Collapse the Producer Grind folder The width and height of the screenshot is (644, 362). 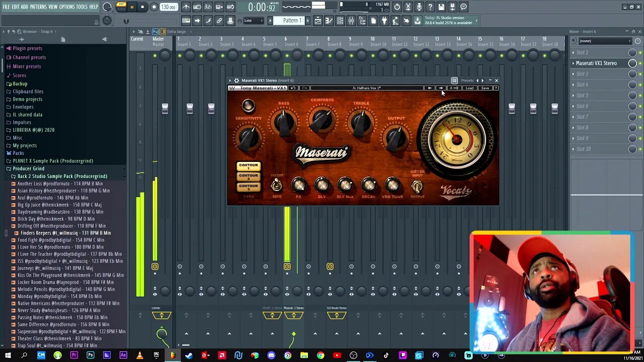[x=28, y=168]
